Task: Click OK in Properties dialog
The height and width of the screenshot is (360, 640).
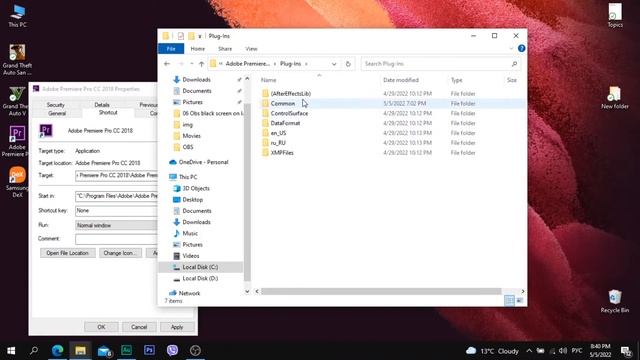Action: [x=101, y=327]
